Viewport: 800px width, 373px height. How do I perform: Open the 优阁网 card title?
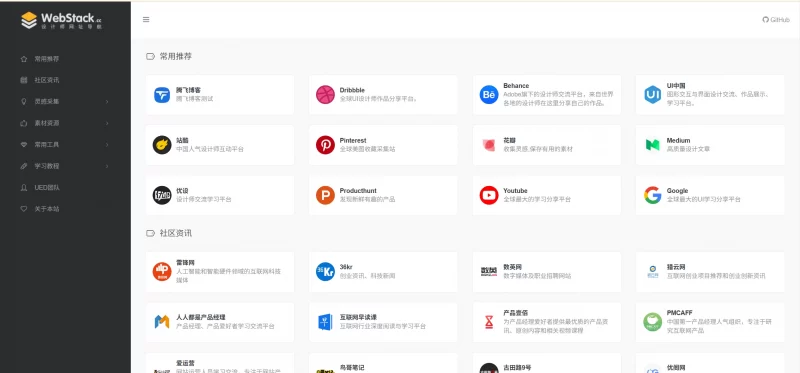677,367
